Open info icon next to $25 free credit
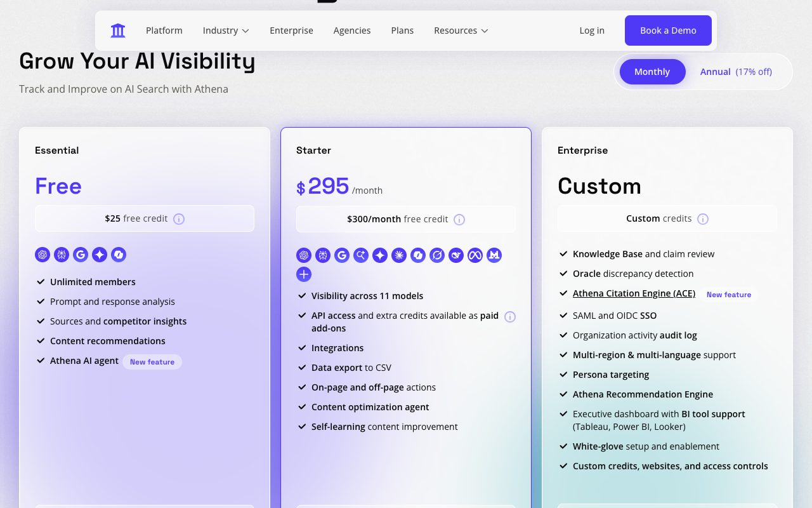The height and width of the screenshot is (508, 812). tap(179, 219)
